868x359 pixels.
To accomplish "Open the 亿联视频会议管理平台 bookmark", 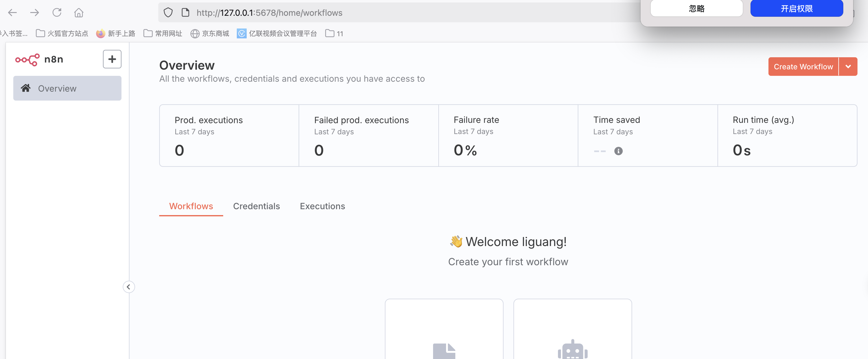I will 277,33.
